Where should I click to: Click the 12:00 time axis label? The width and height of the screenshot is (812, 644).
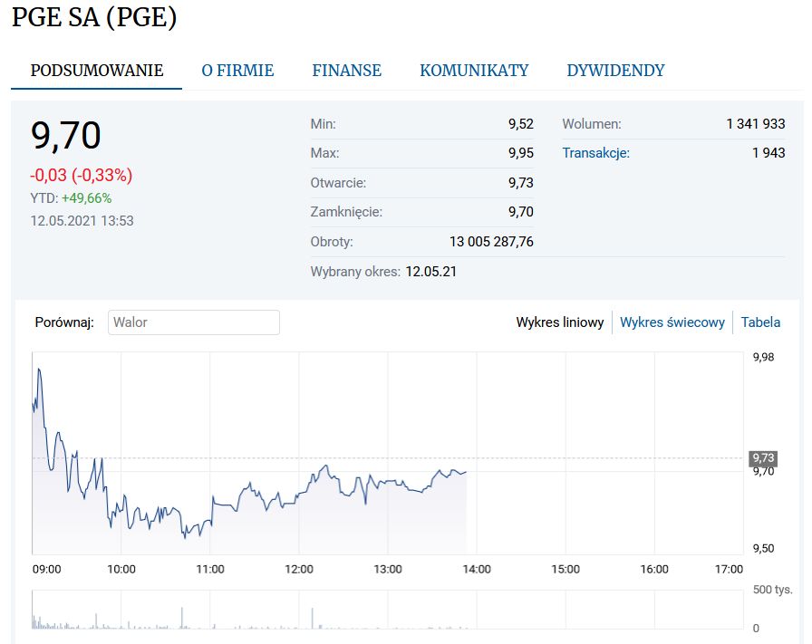point(299,570)
